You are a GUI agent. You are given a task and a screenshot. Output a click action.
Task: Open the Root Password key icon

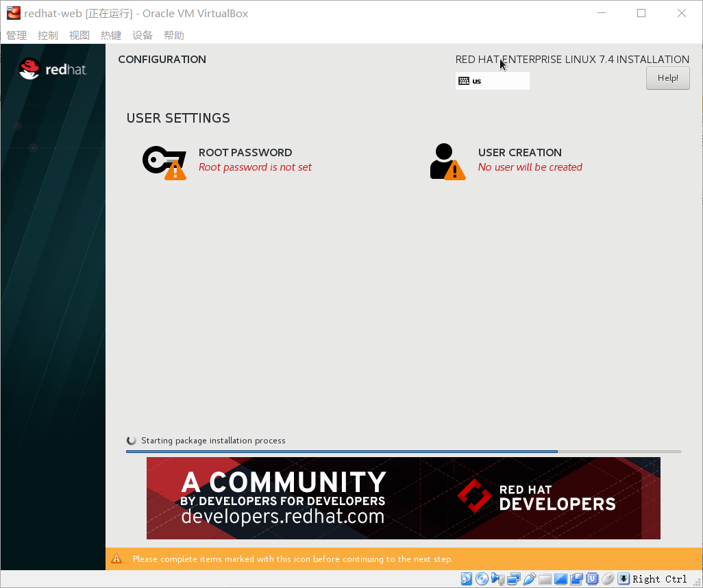[x=164, y=162]
